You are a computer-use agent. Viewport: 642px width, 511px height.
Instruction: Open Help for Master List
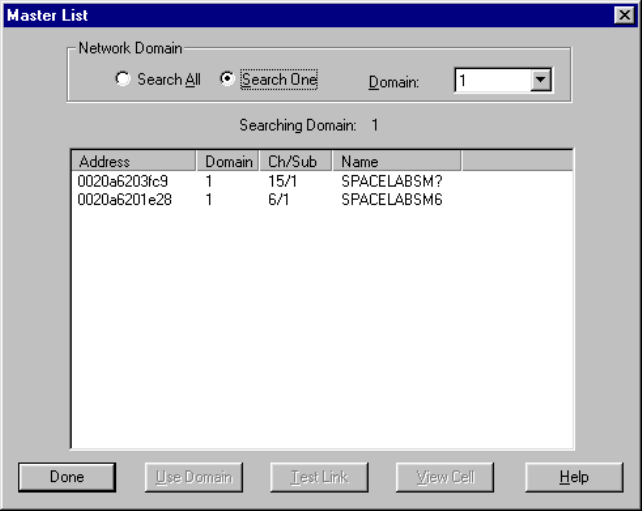coord(574,477)
